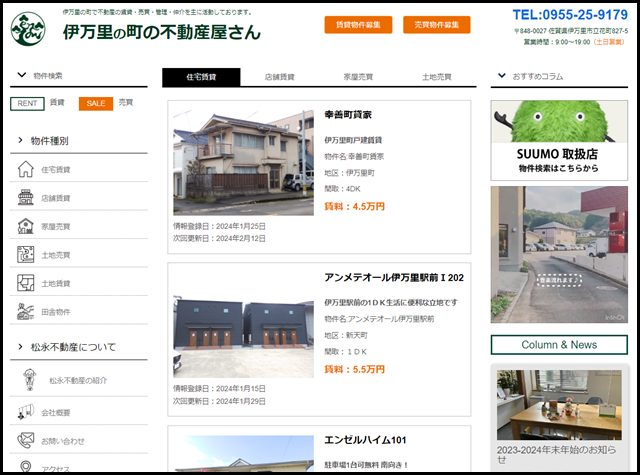Expand the 松永不動産について section arrow
The image size is (640, 475).
pyautogui.click(x=20, y=347)
